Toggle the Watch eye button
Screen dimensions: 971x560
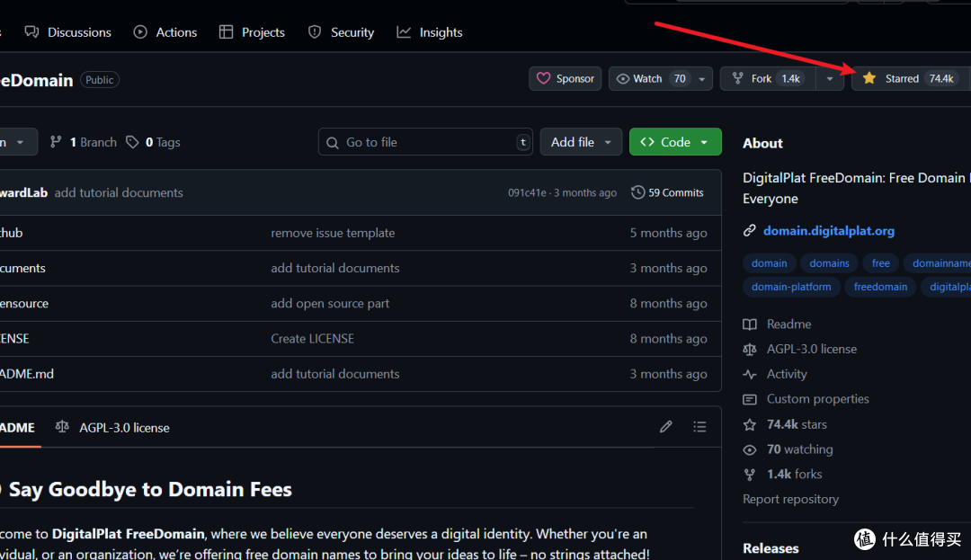coord(650,79)
